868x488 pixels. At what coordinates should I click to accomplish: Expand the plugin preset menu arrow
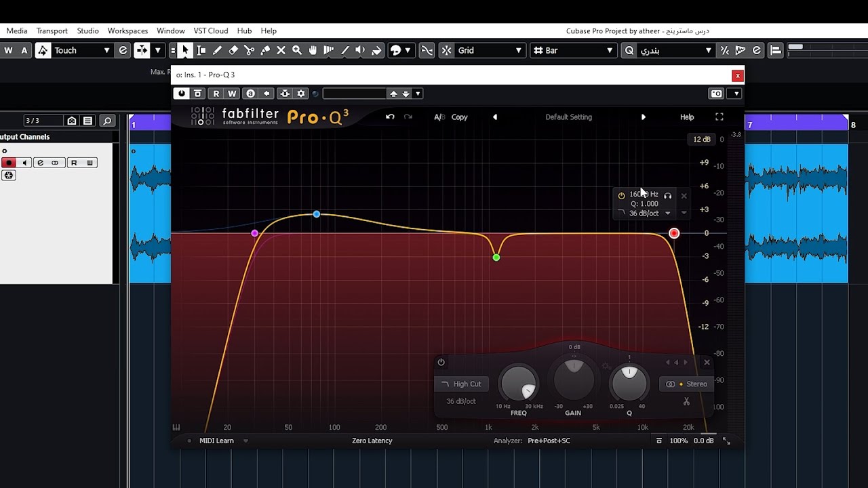click(x=418, y=94)
